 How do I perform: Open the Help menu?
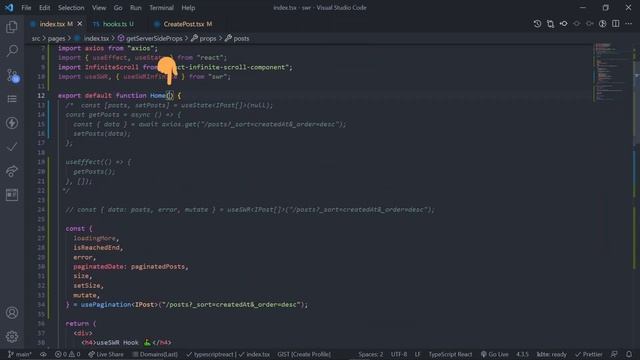(x=188, y=8)
